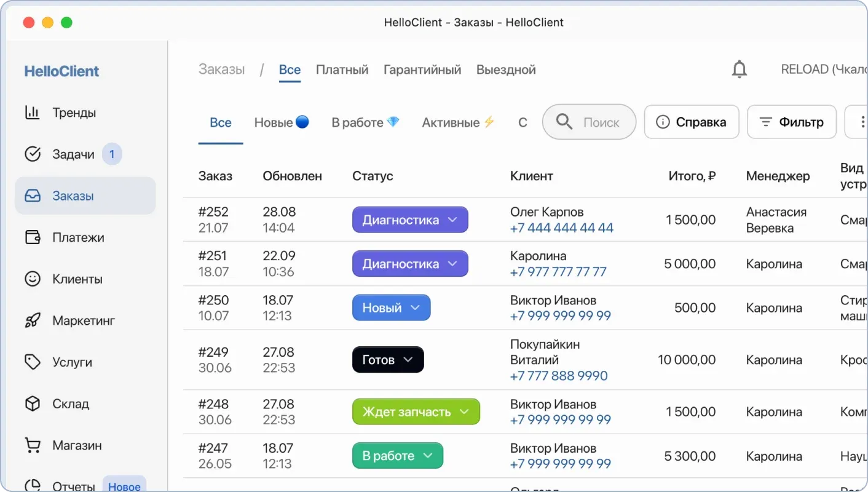Click the Справка button

[692, 121]
